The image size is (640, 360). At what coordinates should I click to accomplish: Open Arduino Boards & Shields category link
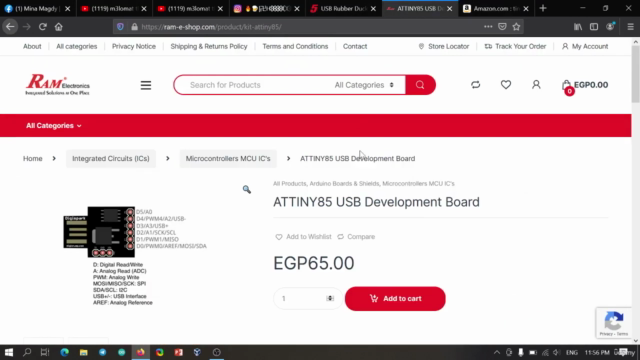(x=344, y=184)
